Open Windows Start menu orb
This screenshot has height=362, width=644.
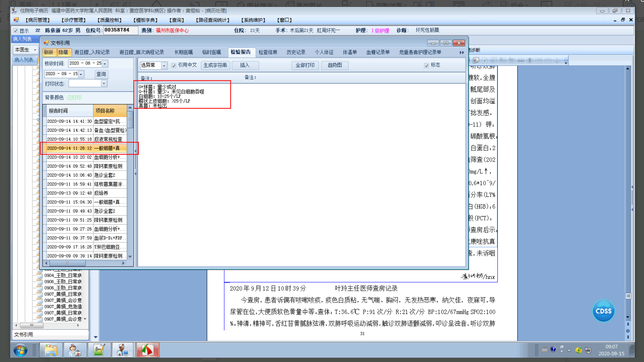point(20,350)
